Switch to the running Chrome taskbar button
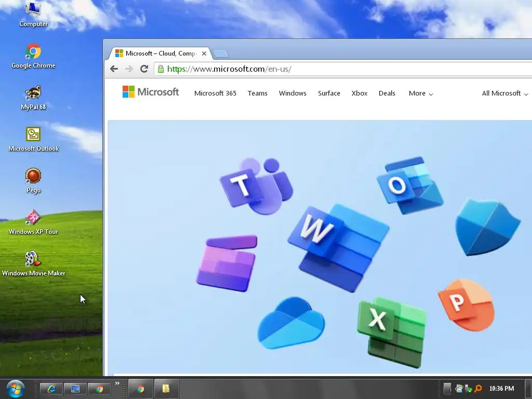The image size is (532, 399). coord(140,389)
